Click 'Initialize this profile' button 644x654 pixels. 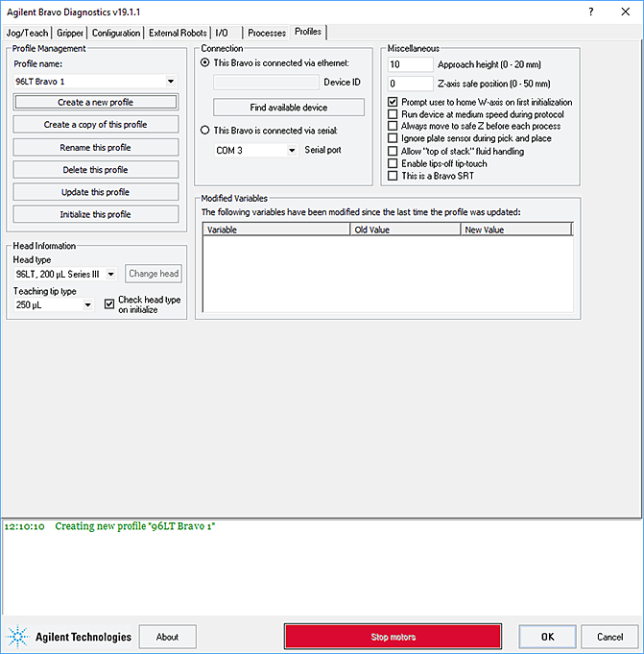pos(95,214)
